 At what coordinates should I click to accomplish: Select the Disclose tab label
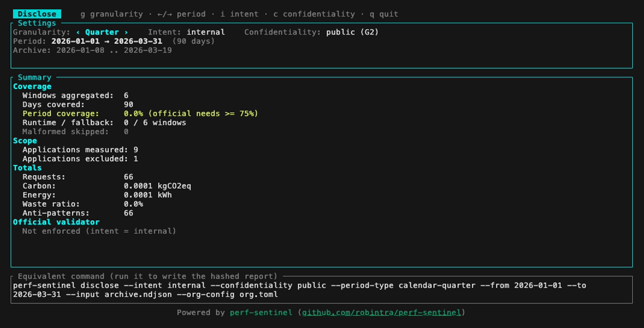click(37, 14)
